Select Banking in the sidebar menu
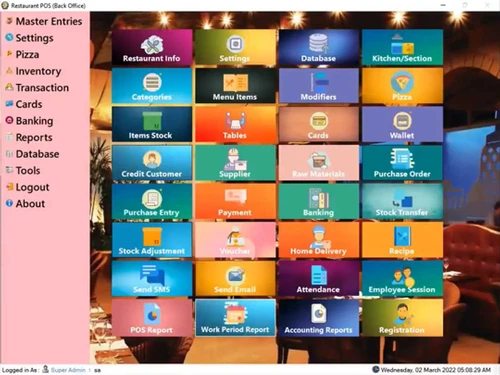Viewport: 500px width, 375px height. coord(30,121)
